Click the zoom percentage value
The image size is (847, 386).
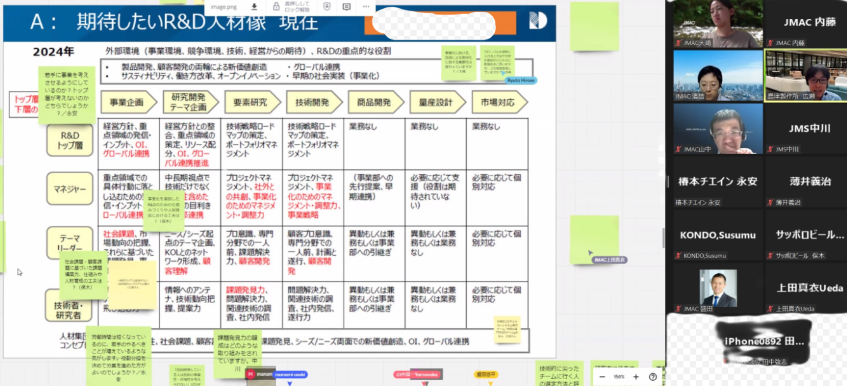(x=620, y=376)
